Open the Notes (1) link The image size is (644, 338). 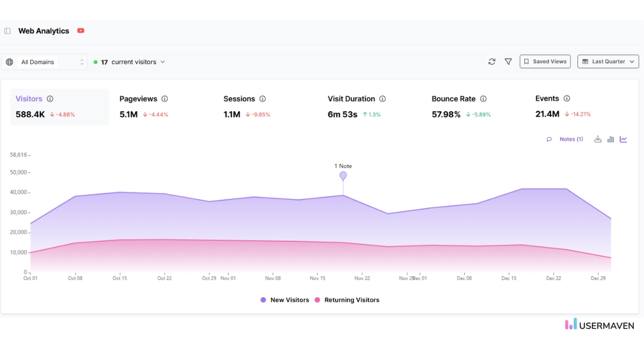click(x=571, y=139)
